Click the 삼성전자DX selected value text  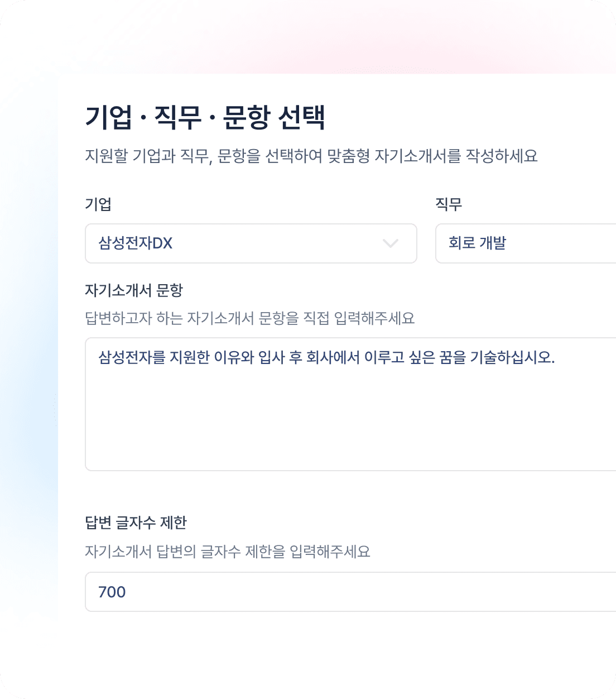click(x=136, y=243)
